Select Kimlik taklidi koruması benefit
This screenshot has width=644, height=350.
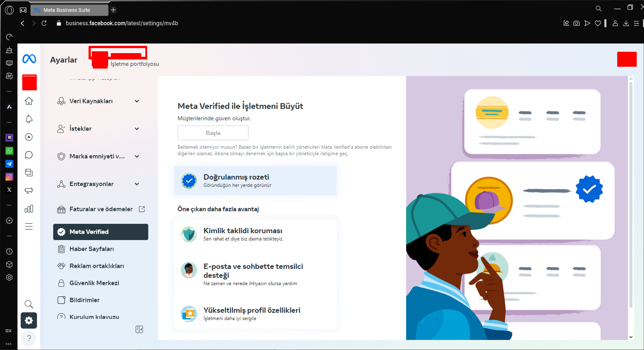point(255,234)
